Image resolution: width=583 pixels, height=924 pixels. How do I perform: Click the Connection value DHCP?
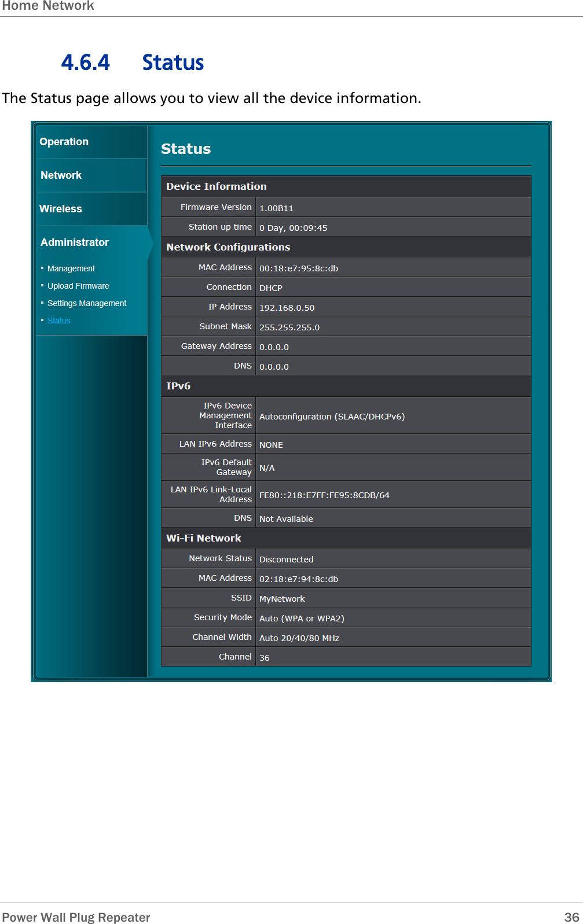pos(271,288)
